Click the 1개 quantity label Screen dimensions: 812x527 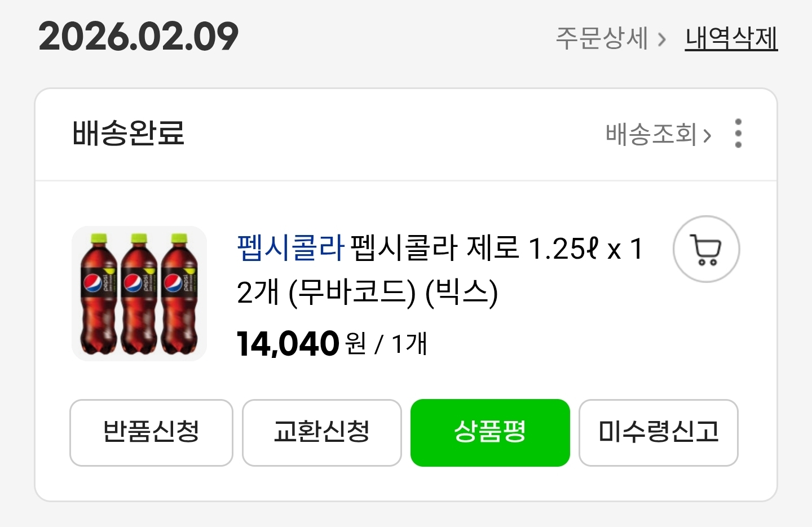tap(409, 344)
